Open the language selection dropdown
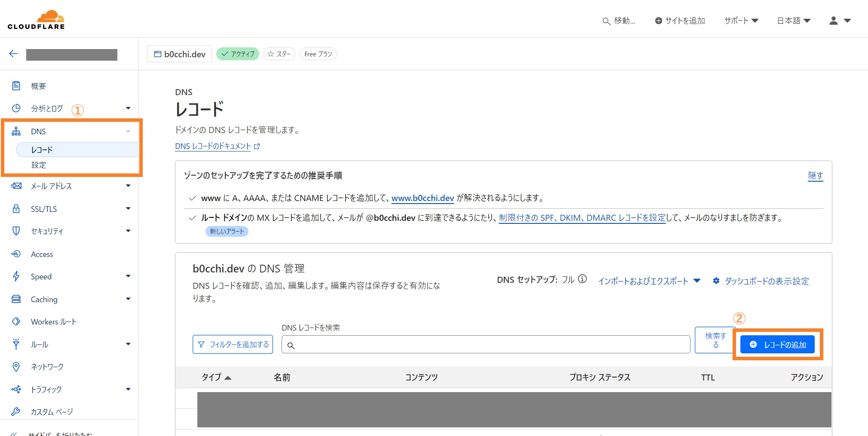The height and width of the screenshot is (436, 868). pos(793,21)
